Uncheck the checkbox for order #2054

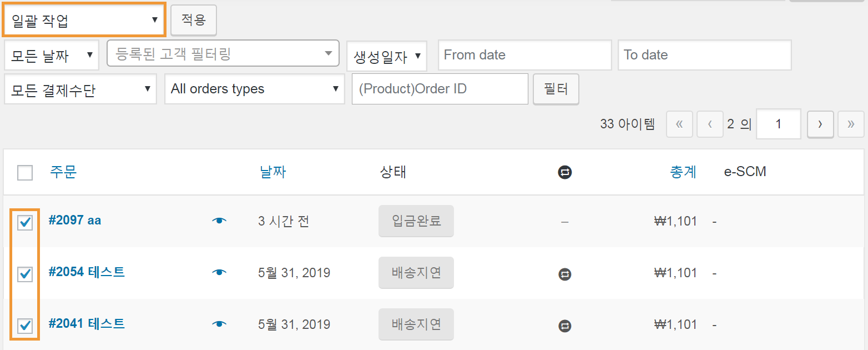tap(25, 274)
